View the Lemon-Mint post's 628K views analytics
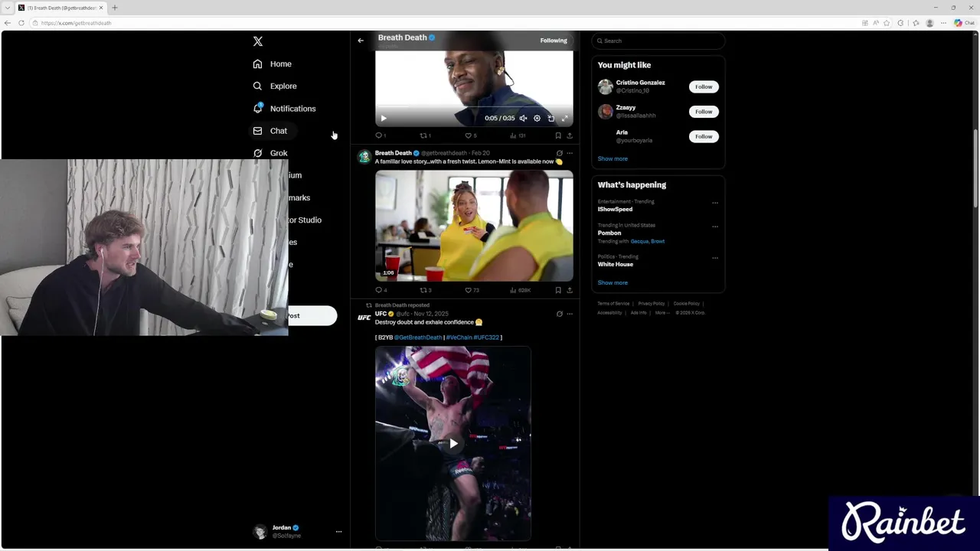Viewport: 980px width, 551px height. point(520,290)
